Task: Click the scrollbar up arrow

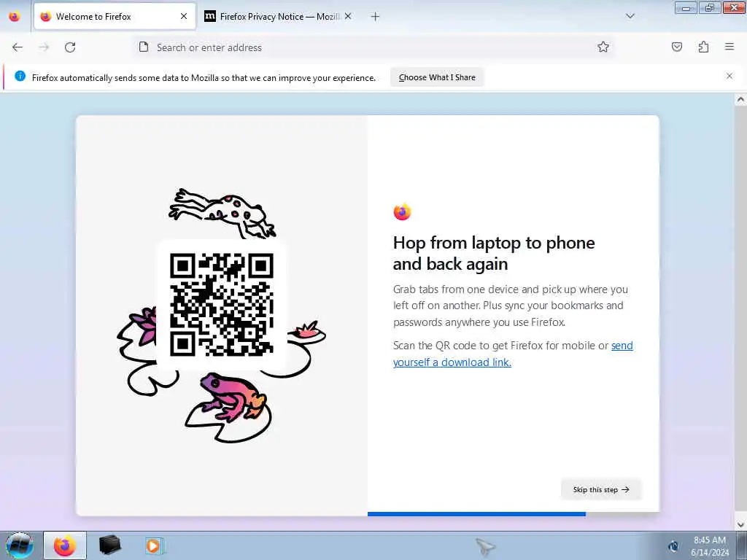Action: tap(741, 100)
